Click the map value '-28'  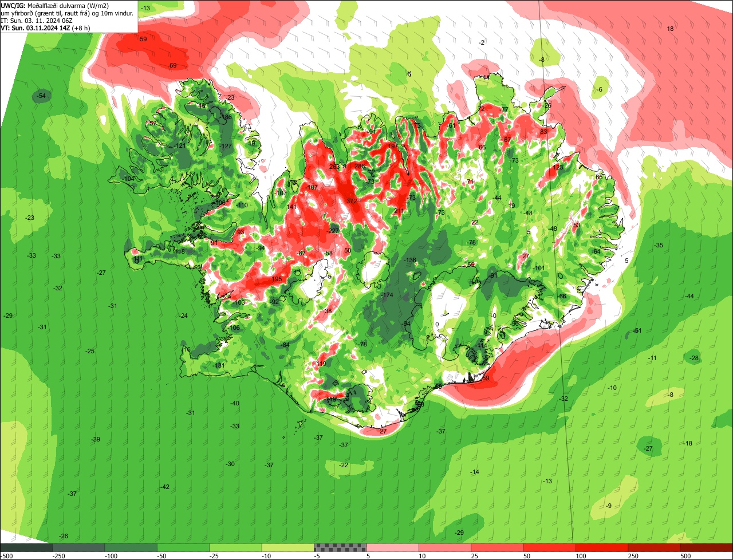pos(695,358)
